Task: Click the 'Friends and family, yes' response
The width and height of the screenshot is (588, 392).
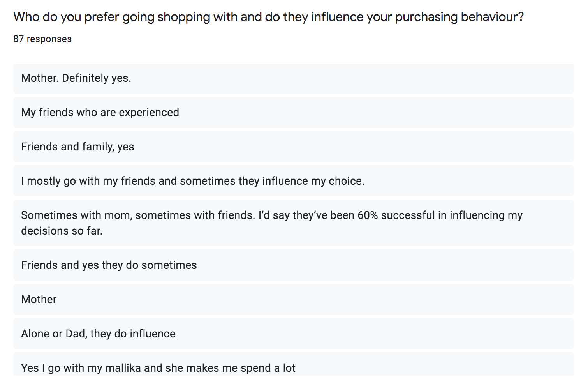Action: click(294, 147)
